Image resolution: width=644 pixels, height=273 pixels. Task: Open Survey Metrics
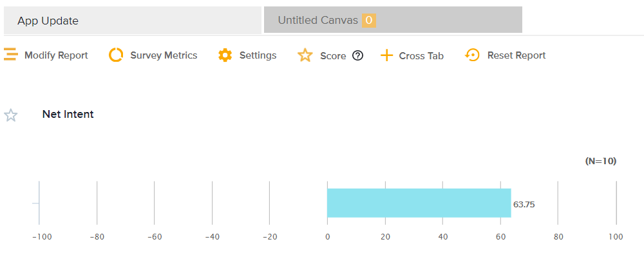point(164,55)
